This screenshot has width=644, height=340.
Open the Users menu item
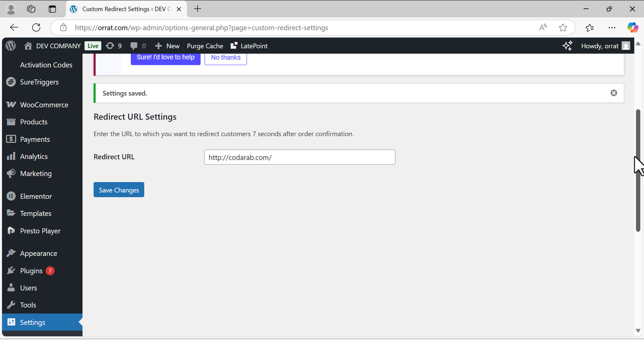point(42,288)
